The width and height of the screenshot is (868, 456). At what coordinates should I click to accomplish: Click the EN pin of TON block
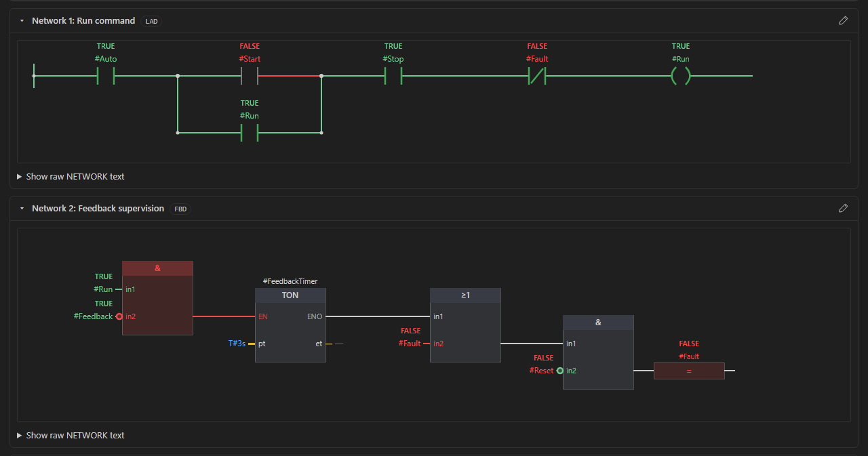click(263, 316)
